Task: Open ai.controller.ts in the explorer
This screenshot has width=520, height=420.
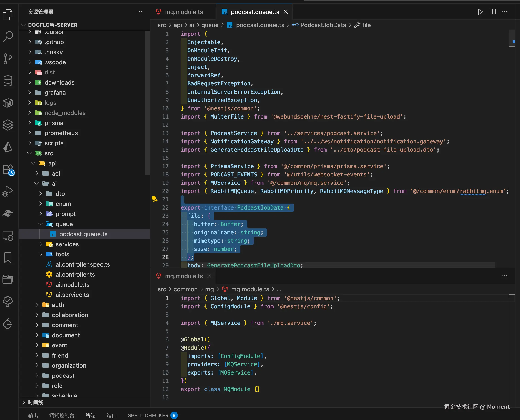Action: click(75, 275)
